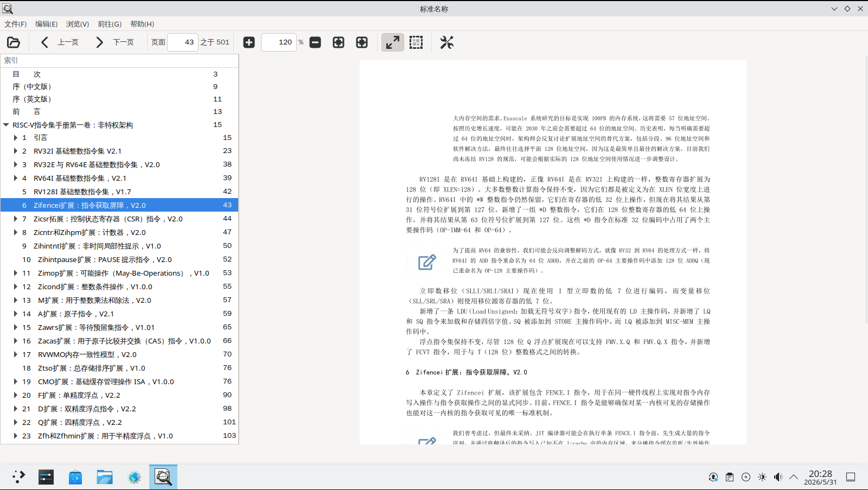Expand chapter 13 M扩展 node
Image resolution: width=868 pixels, height=490 pixels.
tap(16, 301)
